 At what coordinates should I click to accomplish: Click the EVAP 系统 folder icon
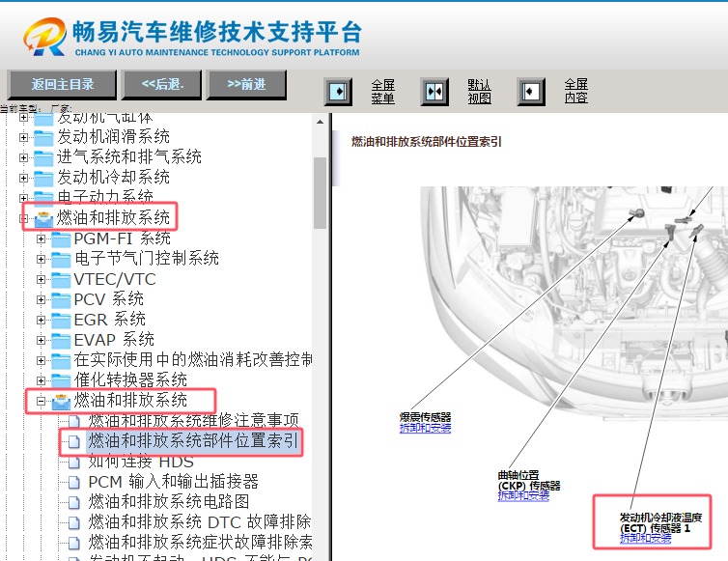(x=61, y=341)
